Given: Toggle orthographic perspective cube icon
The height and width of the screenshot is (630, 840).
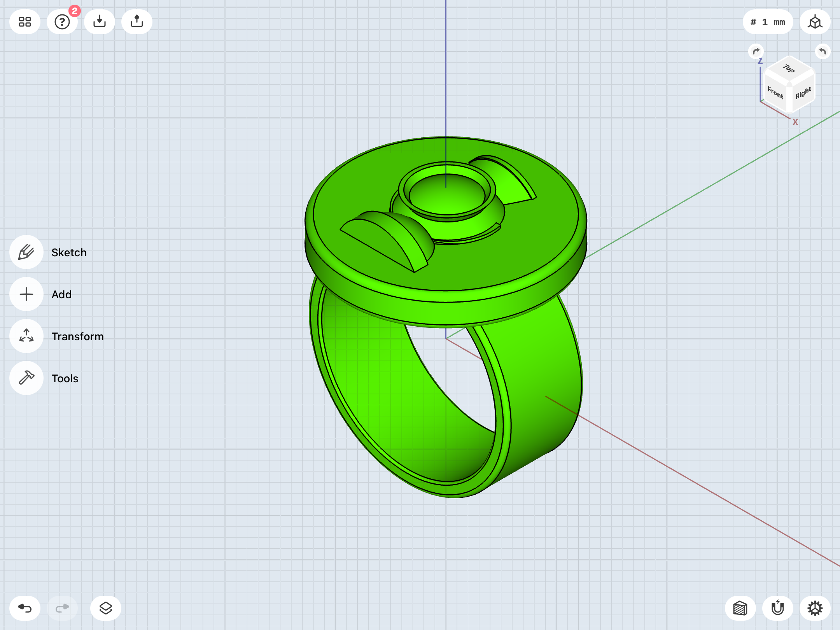Looking at the screenshot, I should point(815,22).
